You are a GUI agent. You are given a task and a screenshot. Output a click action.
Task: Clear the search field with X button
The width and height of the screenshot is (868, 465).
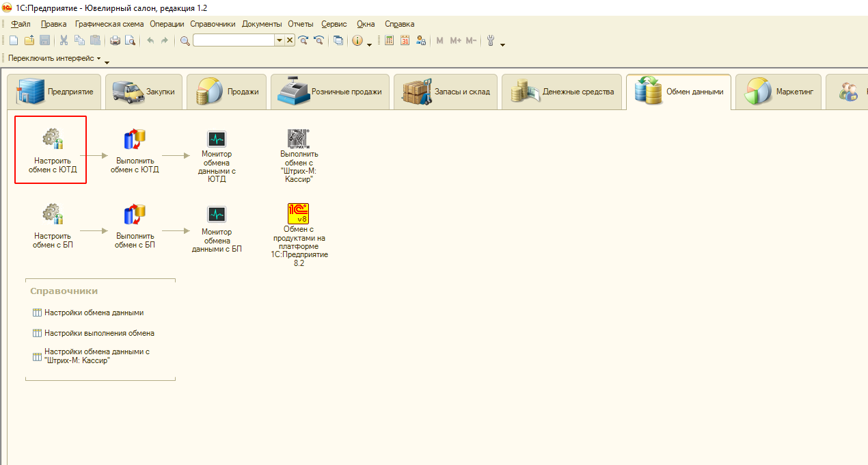[x=290, y=41]
